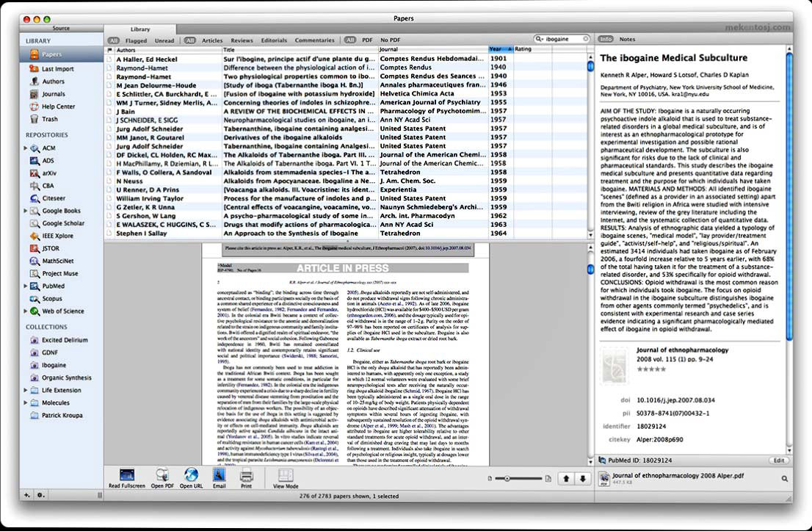The image size is (812, 531).
Task: Print the current article
Action: pos(246,475)
